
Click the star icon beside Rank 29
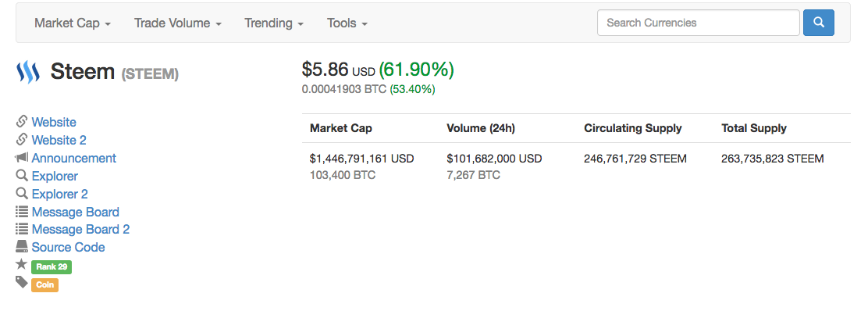pos(22,264)
